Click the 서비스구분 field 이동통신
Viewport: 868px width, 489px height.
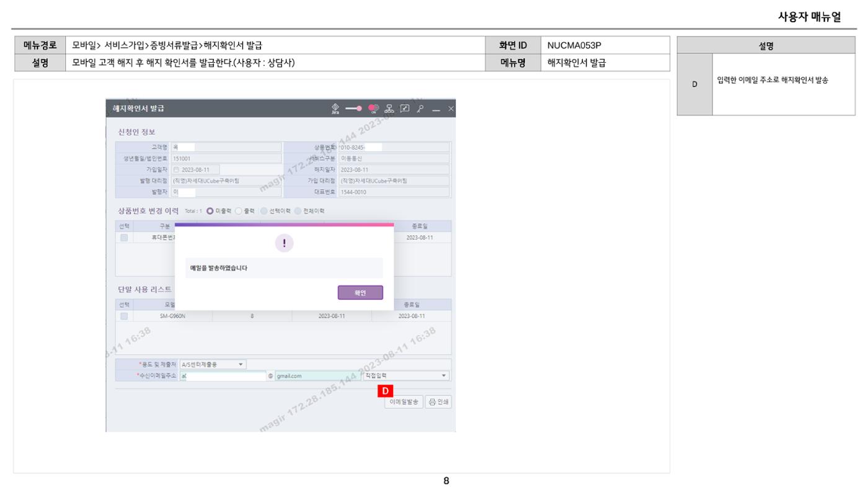tap(394, 158)
